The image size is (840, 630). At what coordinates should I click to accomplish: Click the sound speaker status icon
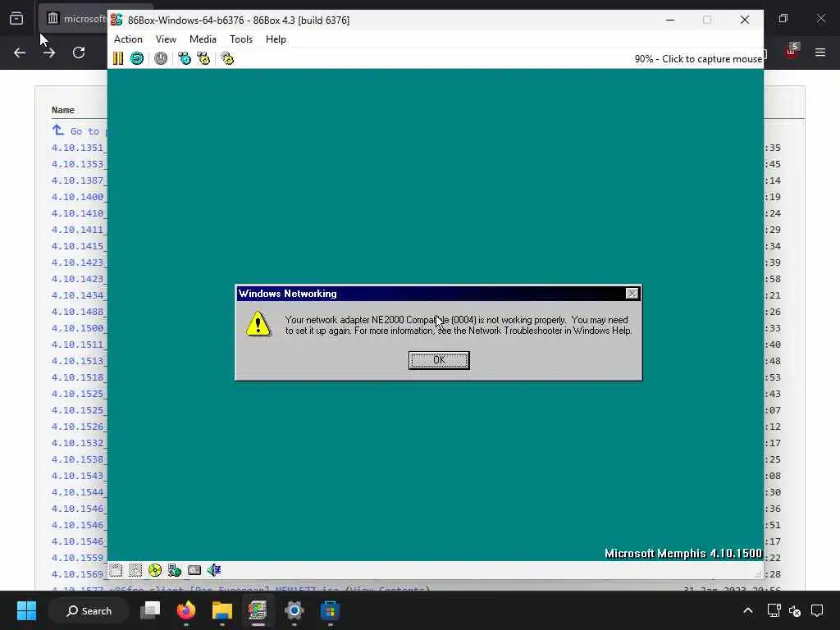[x=214, y=571]
